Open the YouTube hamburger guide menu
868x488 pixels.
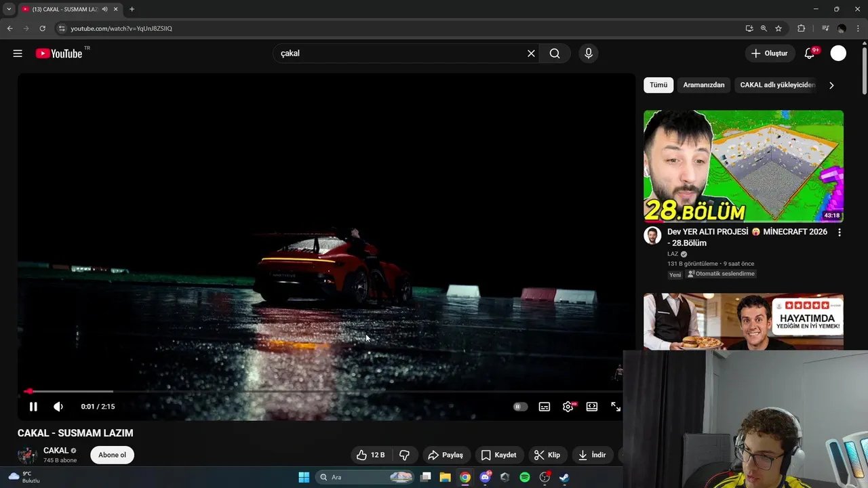tap(18, 54)
